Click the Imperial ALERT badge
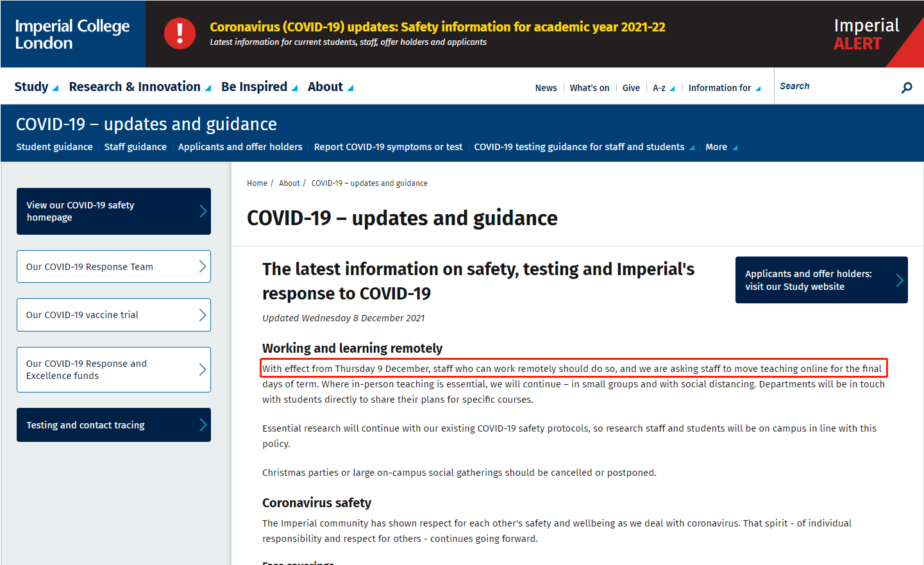Screen dimensions: 924x565 coord(866,34)
